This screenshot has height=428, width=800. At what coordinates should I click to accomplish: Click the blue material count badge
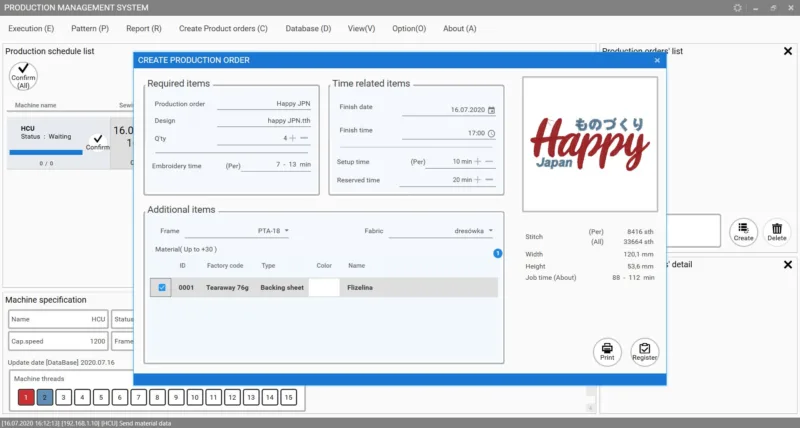[x=497, y=254]
